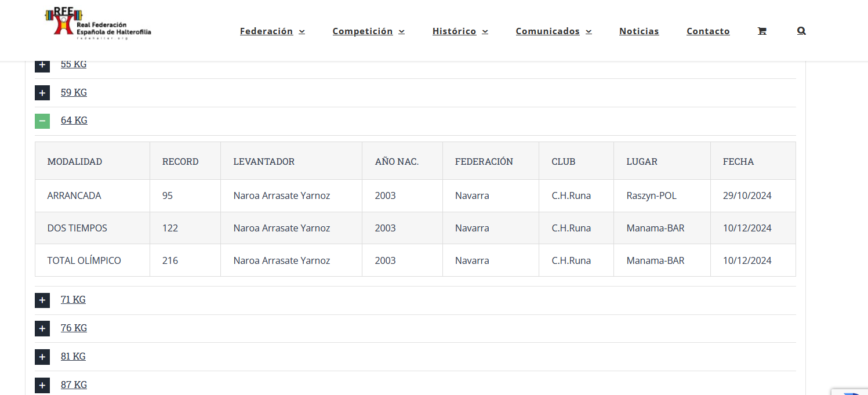Open the Competición dropdown menu
Screen dimensions: 868x395
368,31
